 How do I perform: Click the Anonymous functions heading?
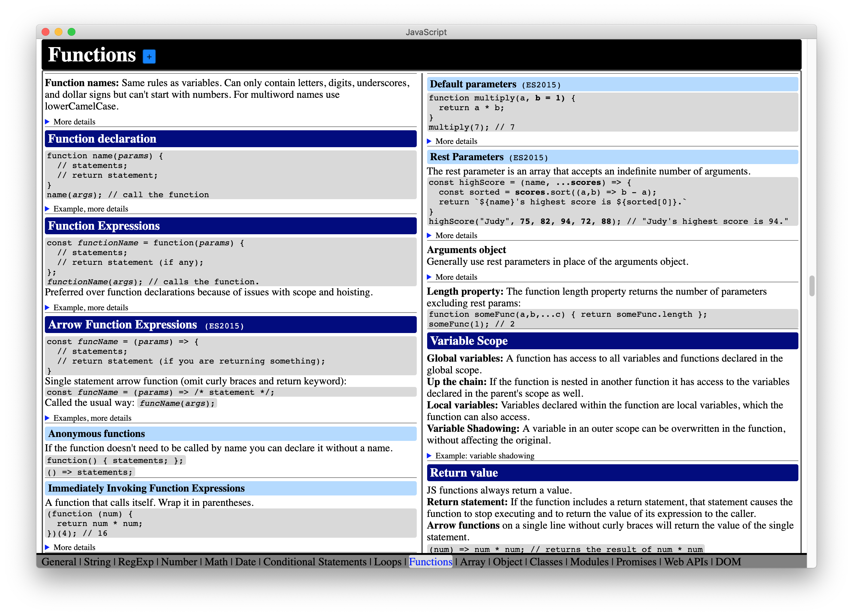pyautogui.click(x=230, y=434)
